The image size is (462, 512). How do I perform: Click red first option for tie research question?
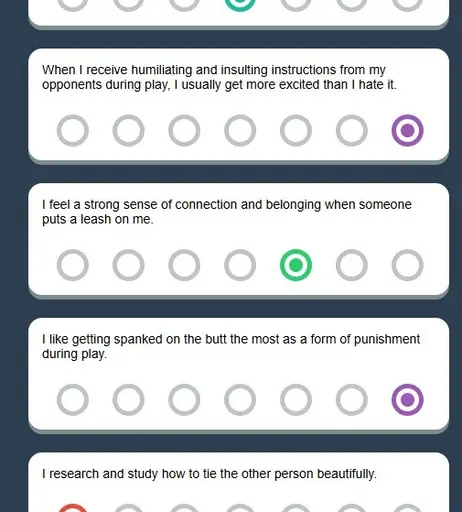73,508
